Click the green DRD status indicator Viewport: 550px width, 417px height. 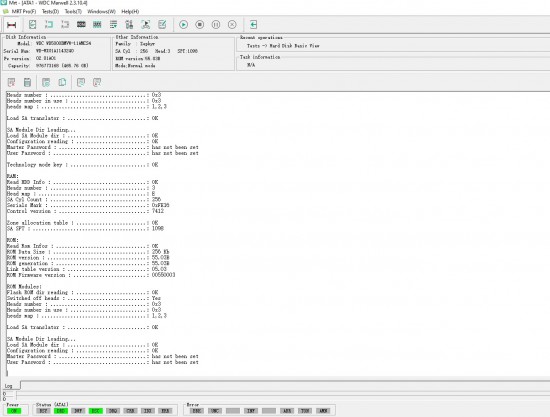(60, 411)
